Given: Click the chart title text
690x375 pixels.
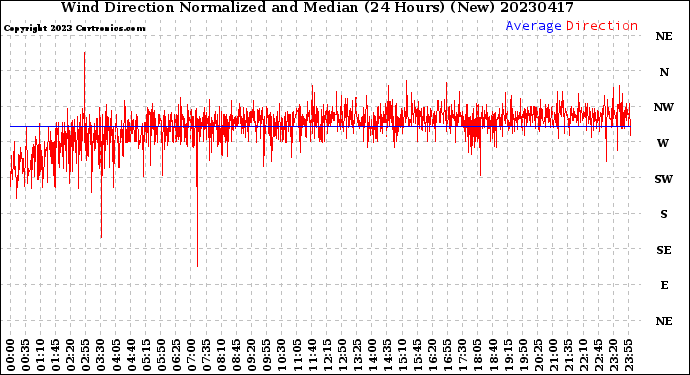Looking at the screenshot, I should pyautogui.click(x=317, y=7).
